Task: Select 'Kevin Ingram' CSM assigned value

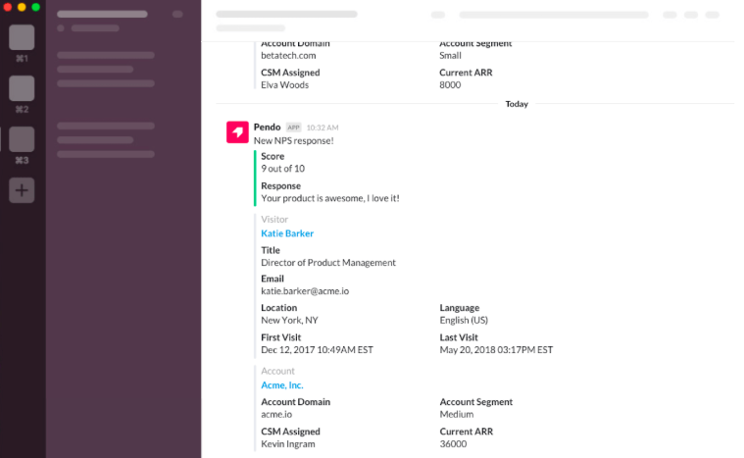Action: click(288, 444)
